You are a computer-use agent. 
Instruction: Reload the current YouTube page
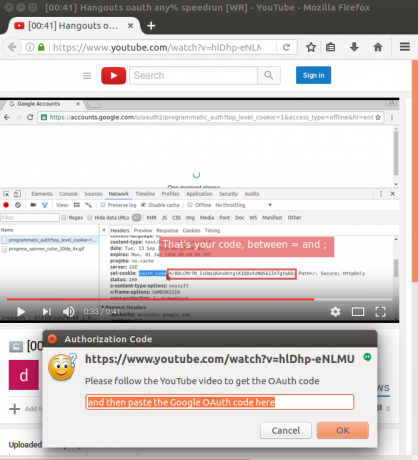pos(286,47)
